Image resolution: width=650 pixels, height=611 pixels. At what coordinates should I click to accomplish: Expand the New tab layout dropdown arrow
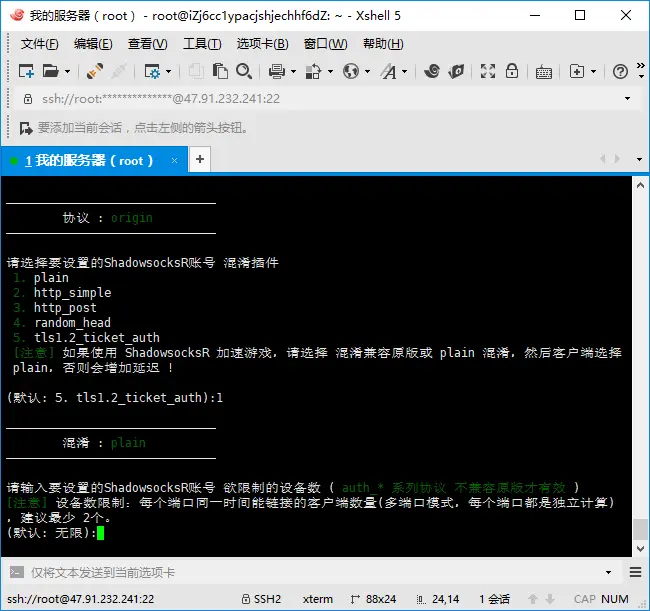pyautogui.click(x=593, y=72)
